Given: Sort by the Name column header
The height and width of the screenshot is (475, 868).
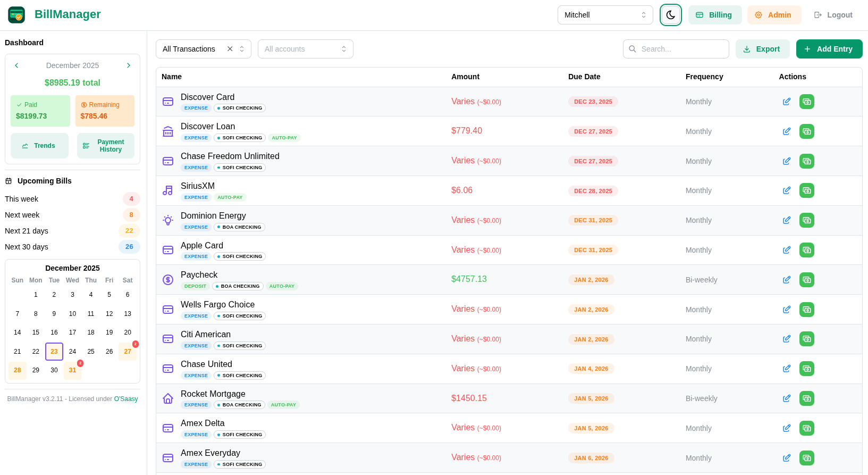Looking at the screenshot, I should coord(172,77).
